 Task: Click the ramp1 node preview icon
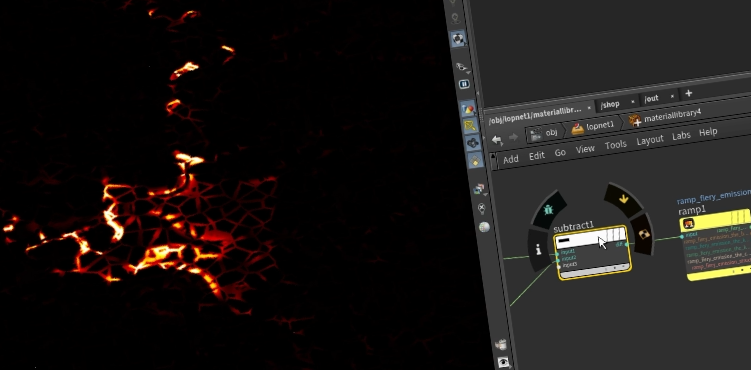pos(688,224)
